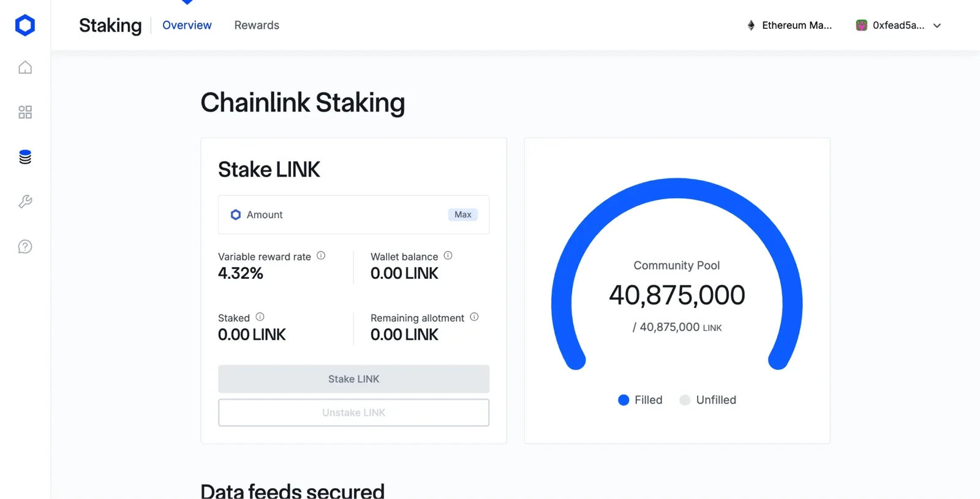Select the staking coins sidebar icon
The height and width of the screenshot is (499, 980).
[25, 157]
